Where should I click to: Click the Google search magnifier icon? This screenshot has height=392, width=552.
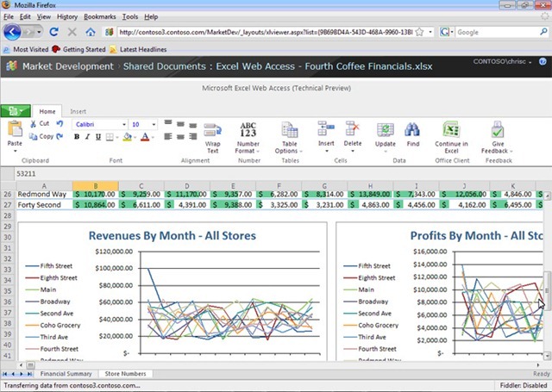(543, 32)
